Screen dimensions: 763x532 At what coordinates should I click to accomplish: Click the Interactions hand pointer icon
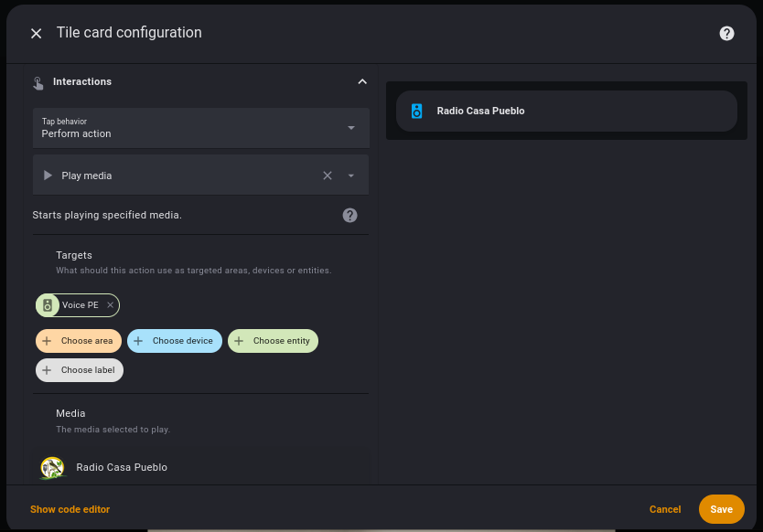[x=38, y=83]
